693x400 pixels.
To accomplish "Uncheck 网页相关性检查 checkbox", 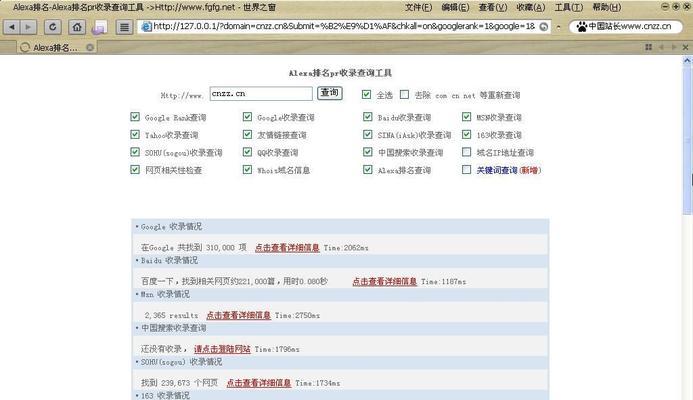I will click(135, 170).
